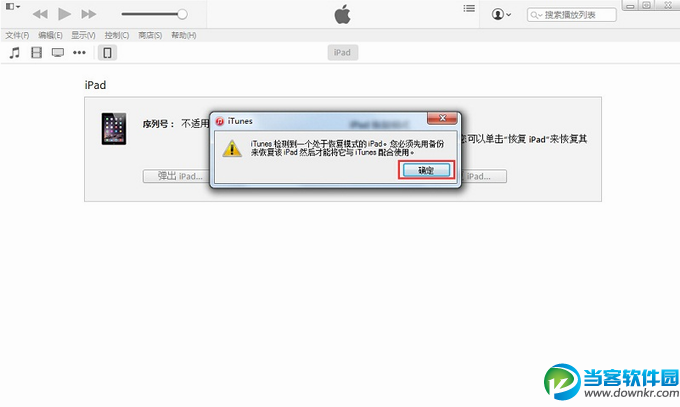Close the iTunes alert dialog

pyautogui.click(x=442, y=118)
